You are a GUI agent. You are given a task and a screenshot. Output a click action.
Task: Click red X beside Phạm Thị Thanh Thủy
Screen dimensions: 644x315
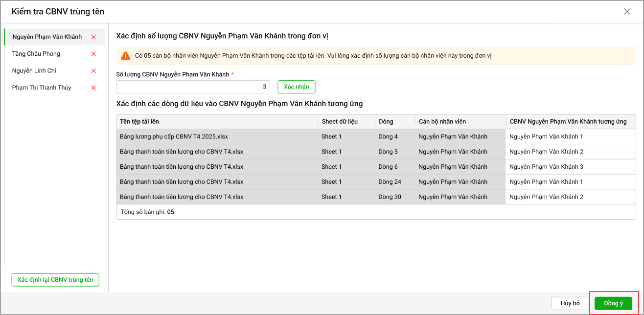[93, 88]
